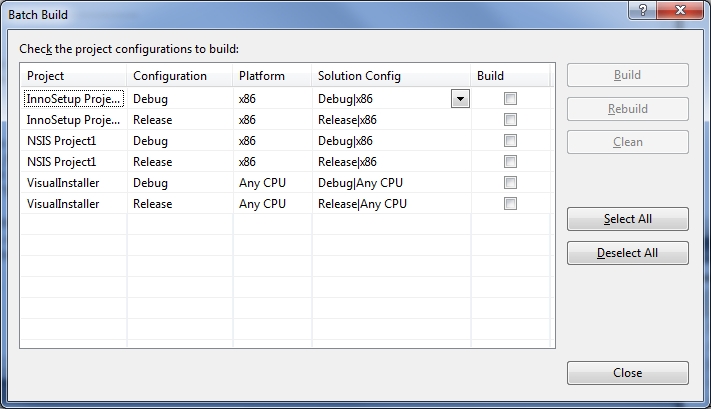Select VisualInstaller cell in Debug row
The image size is (711, 409).
(x=74, y=183)
